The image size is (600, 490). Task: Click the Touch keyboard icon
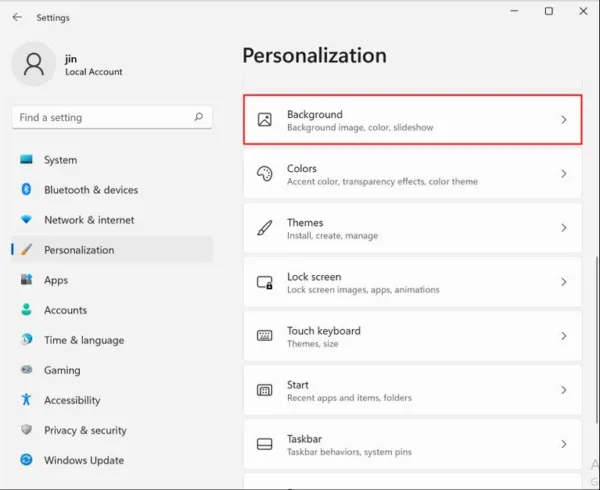click(x=264, y=336)
